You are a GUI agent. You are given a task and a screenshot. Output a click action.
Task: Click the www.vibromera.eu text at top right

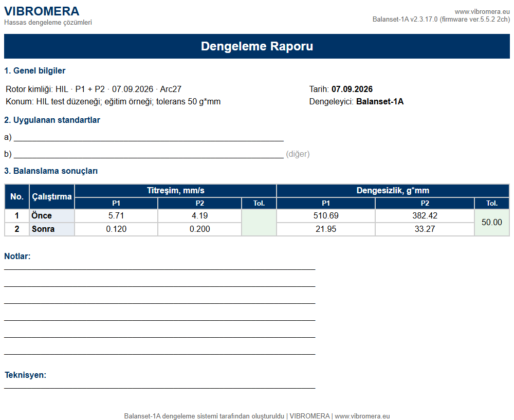pyautogui.click(x=482, y=11)
